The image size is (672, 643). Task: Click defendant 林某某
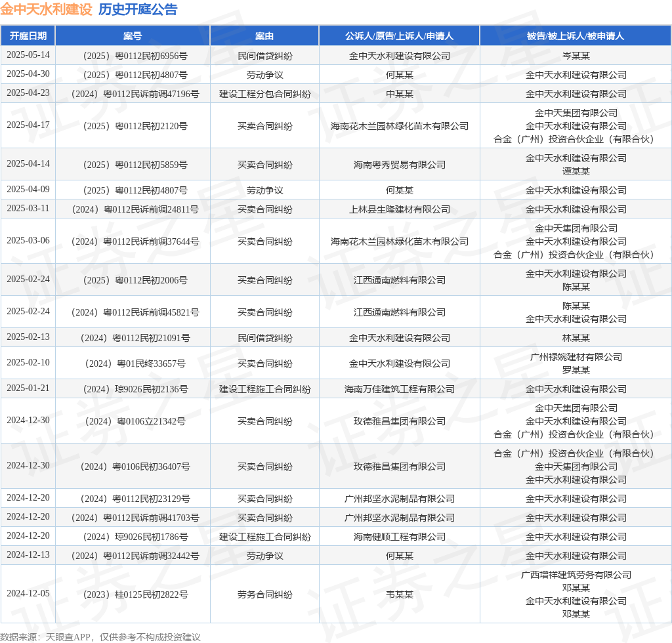(576, 338)
